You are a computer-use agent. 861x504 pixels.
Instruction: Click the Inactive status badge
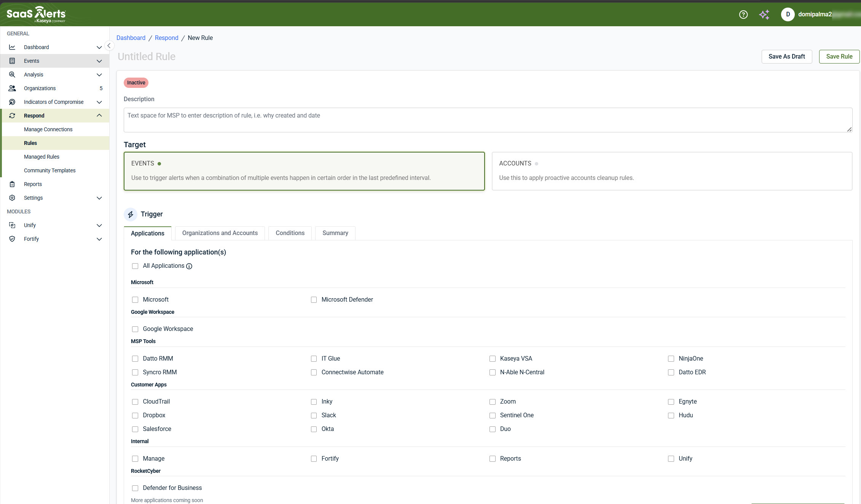(x=136, y=83)
